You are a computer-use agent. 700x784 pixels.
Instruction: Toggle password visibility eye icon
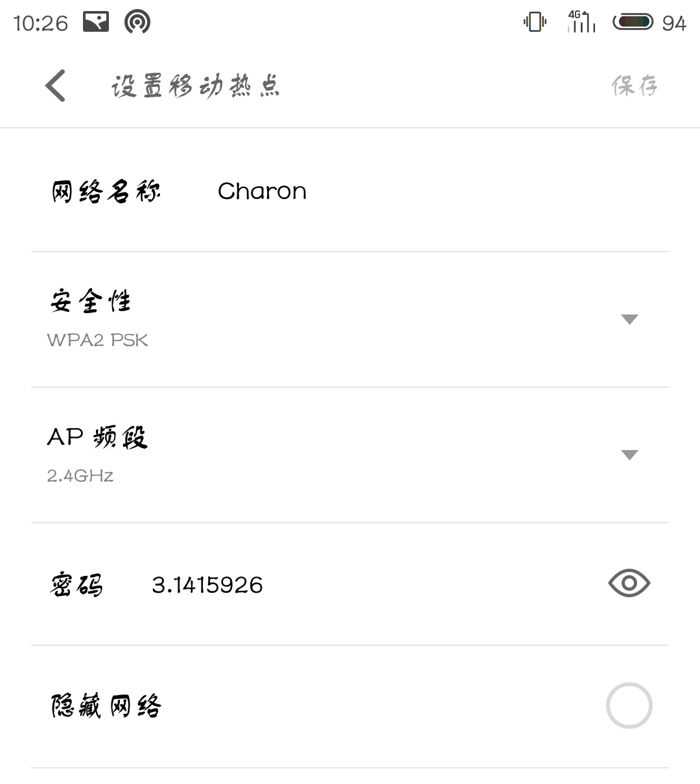click(x=629, y=584)
